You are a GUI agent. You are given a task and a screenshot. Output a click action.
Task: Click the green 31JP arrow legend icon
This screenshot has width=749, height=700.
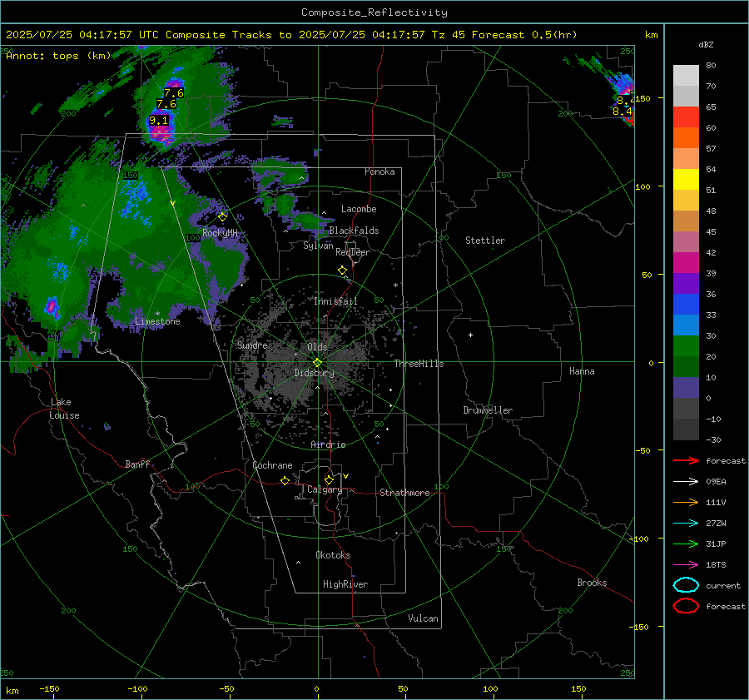pyautogui.click(x=686, y=544)
